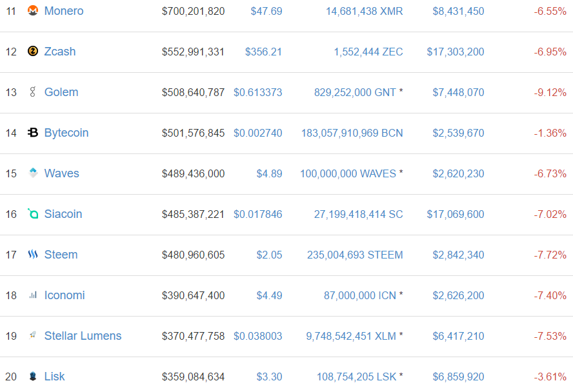Select Bytecoin change value -1.36%
This screenshot has height=392, width=573.
point(550,133)
